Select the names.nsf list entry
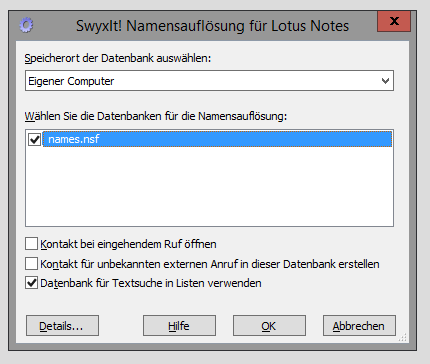Screen dimensions: 430x364 pyautogui.click(x=217, y=139)
